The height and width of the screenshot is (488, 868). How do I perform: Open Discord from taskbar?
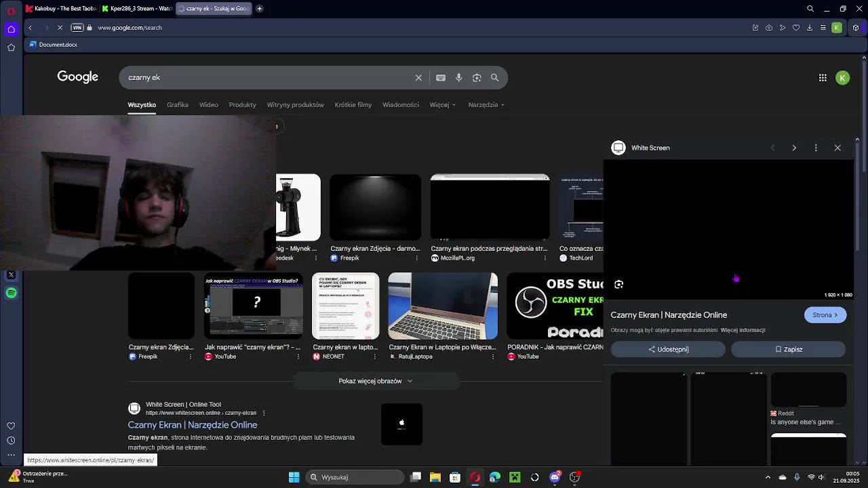coord(555,477)
